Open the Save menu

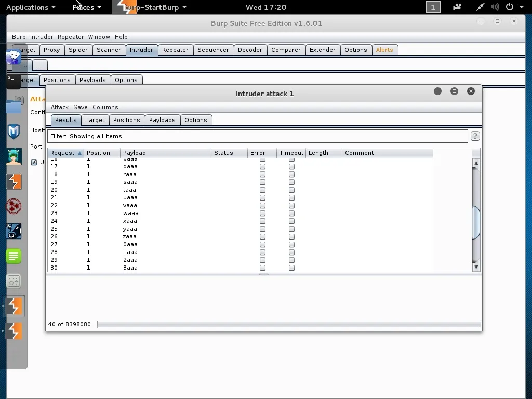tap(81, 107)
